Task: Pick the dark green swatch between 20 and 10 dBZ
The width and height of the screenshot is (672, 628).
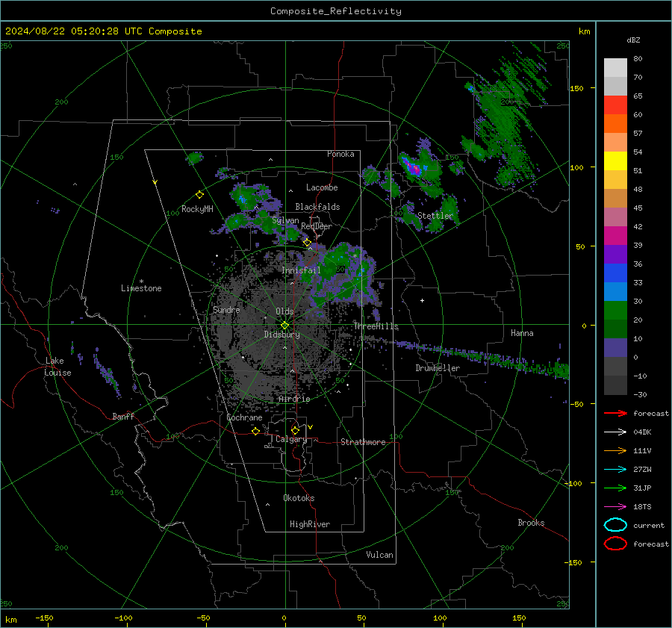Action: 615,329
